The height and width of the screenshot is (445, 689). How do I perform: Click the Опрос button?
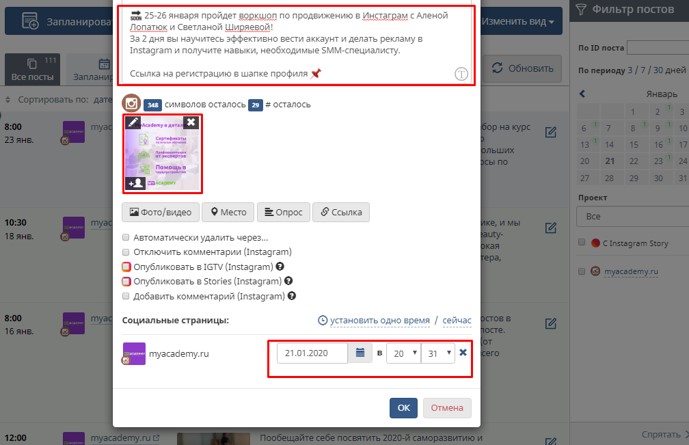coord(283,212)
